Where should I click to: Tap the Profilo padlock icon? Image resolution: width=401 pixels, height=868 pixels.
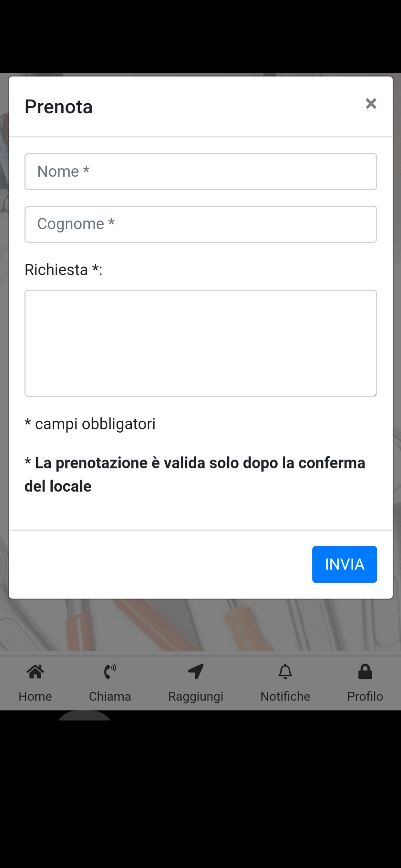[365, 672]
